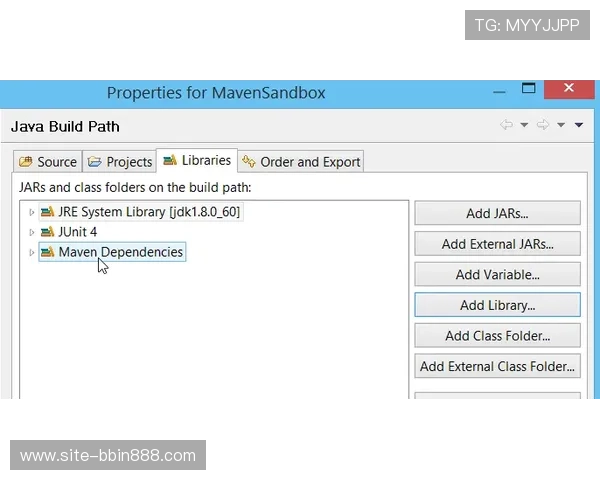This screenshot has height=480, width=600.
Task: Click the Add Variable... button
Action: (497, 274)
